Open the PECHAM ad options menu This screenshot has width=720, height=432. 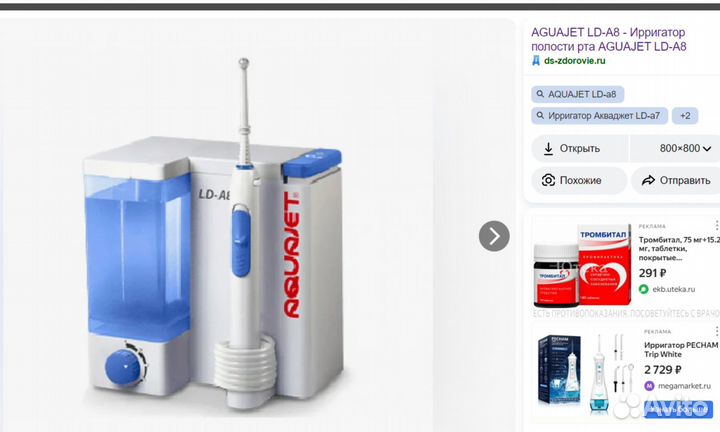716,331
